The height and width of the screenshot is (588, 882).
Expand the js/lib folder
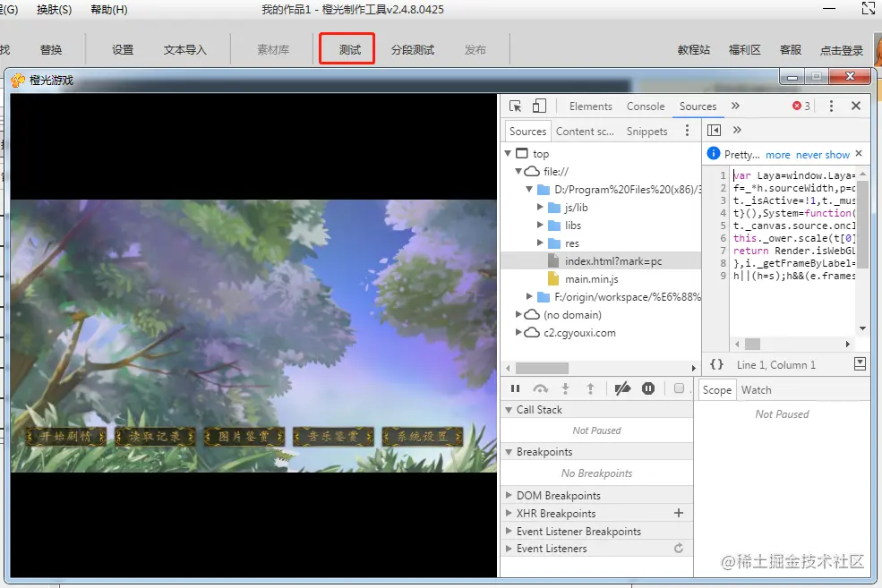540,207
